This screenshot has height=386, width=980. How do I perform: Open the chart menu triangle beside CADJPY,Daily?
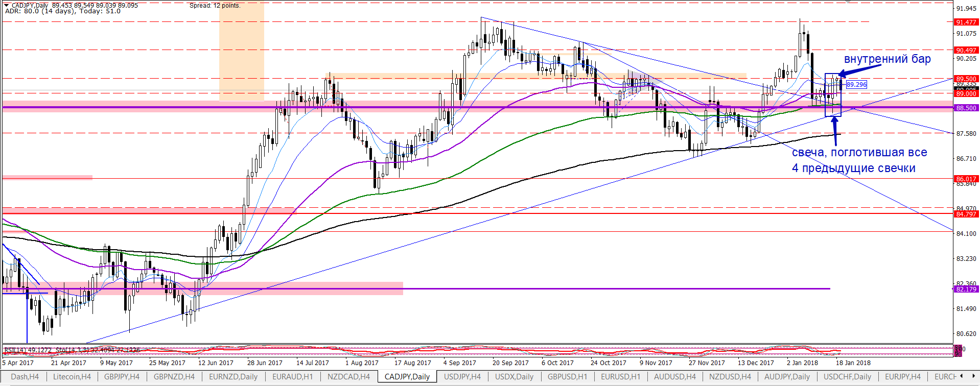pos(6,6)
